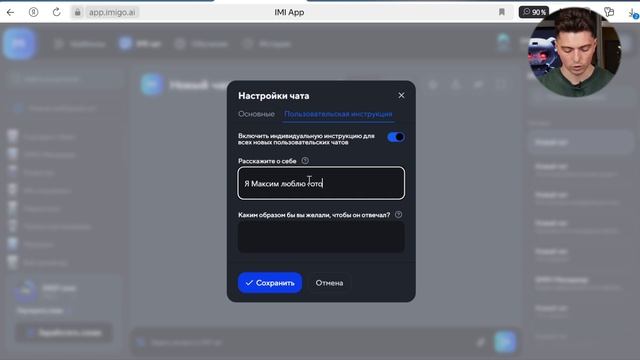Click the Отмена button

329,282
